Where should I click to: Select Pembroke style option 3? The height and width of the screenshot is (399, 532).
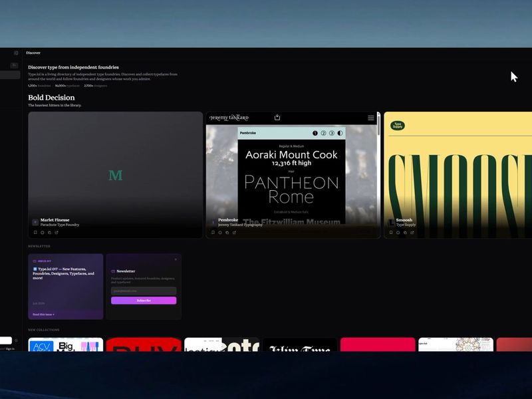click(x=332, y=133)
